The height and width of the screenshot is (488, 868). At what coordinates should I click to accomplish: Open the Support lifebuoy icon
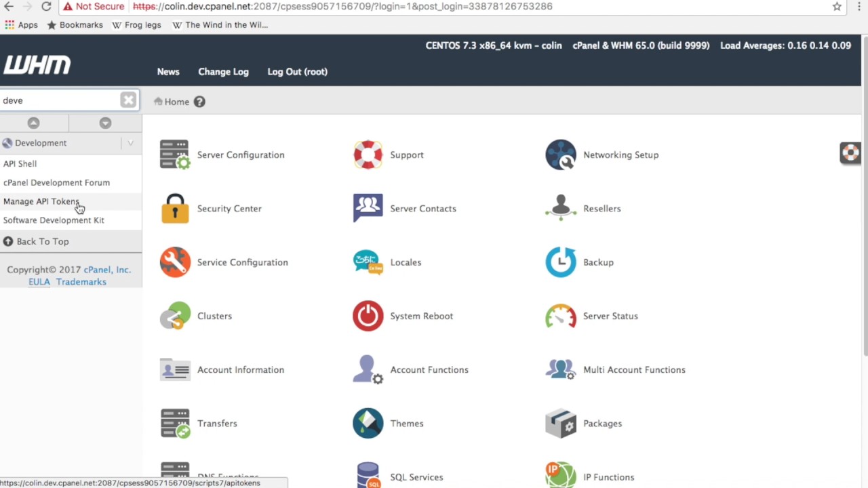[368, 155]
